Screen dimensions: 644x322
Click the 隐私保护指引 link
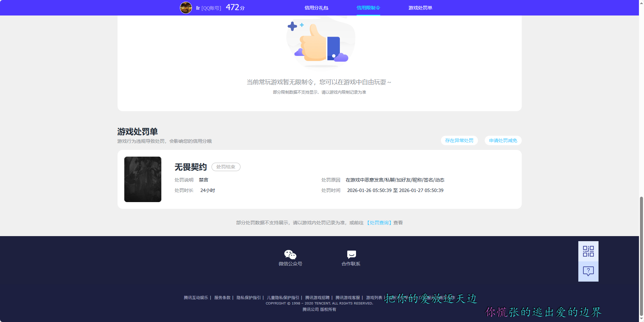[249, 298]
